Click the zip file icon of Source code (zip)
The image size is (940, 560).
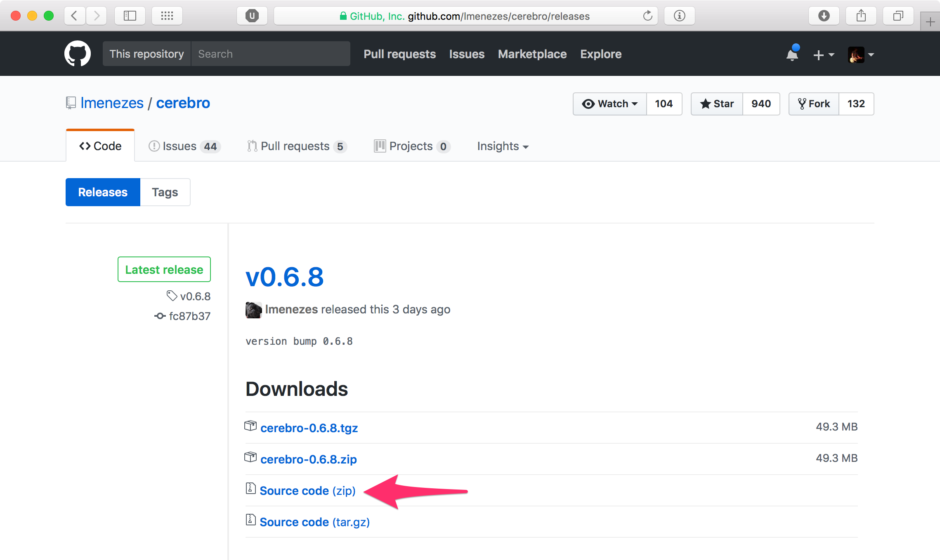coord(250,488)
